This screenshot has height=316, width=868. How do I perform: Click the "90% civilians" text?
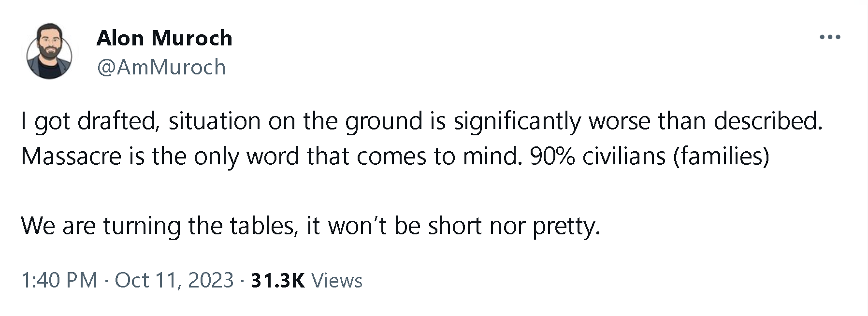click(x=597, y=156)
